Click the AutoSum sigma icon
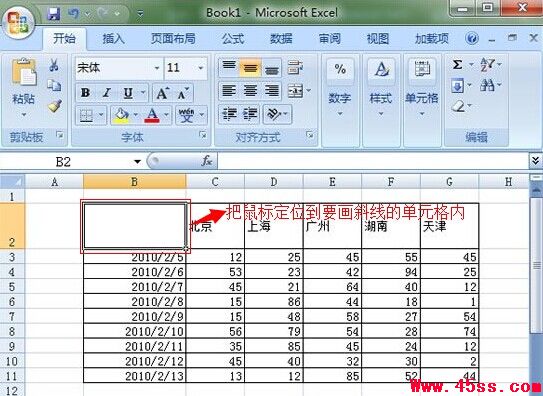The image size is (543, 396). coord(457,65)
